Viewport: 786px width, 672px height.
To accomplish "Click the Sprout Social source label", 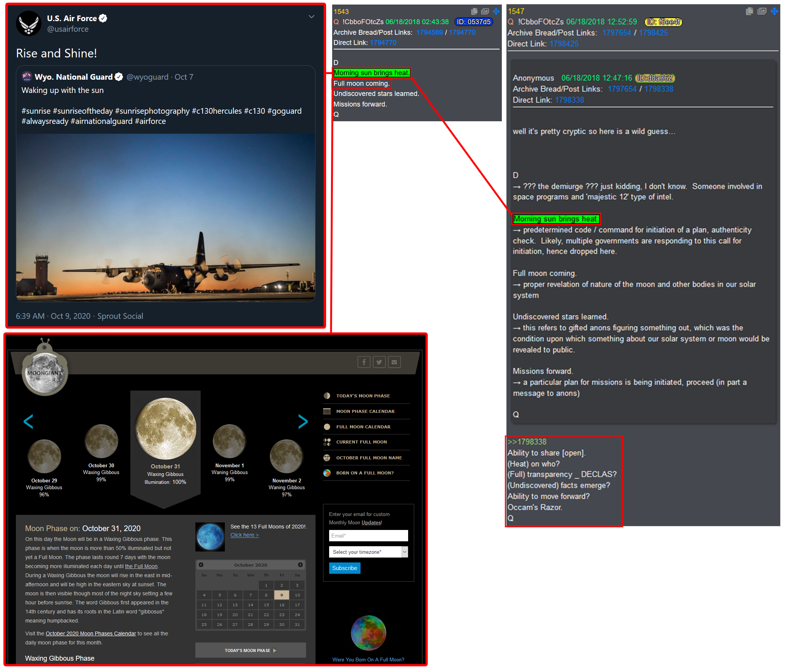I will tap(120, 316).
